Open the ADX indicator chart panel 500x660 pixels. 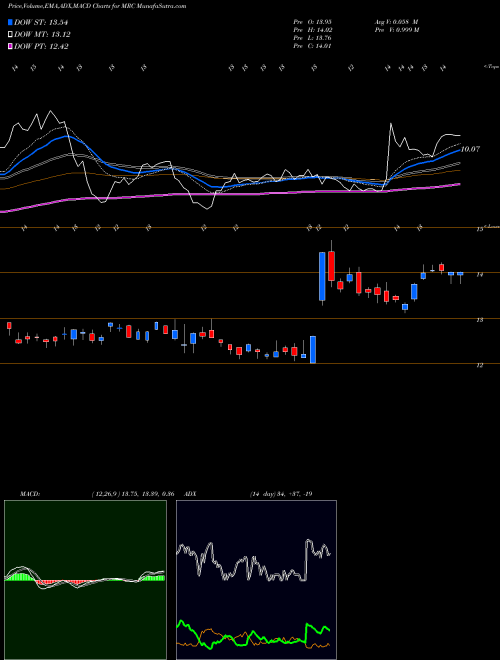coord(256,580)
